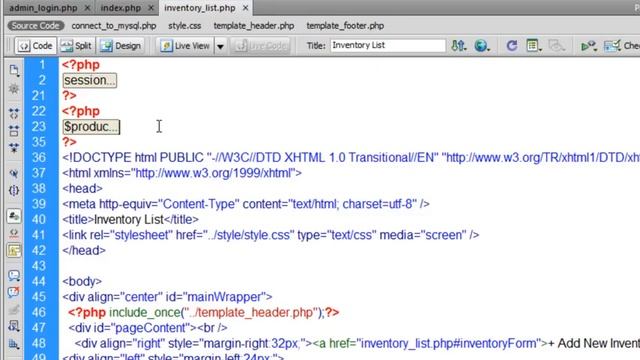Click the Expand All icon
The width and height of the screenshot is (640, 360).
click(14, 148)
